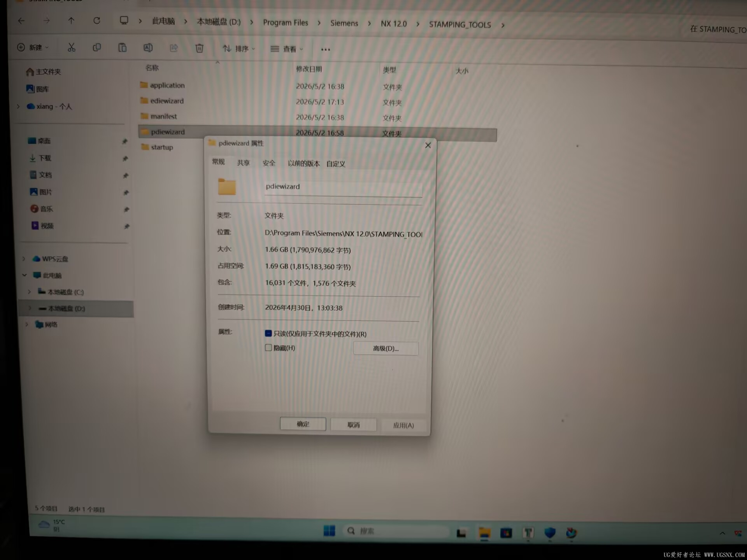Sort by the 修改日期 column header
Viewport: 747px width, 560px height.
(309, 69)
